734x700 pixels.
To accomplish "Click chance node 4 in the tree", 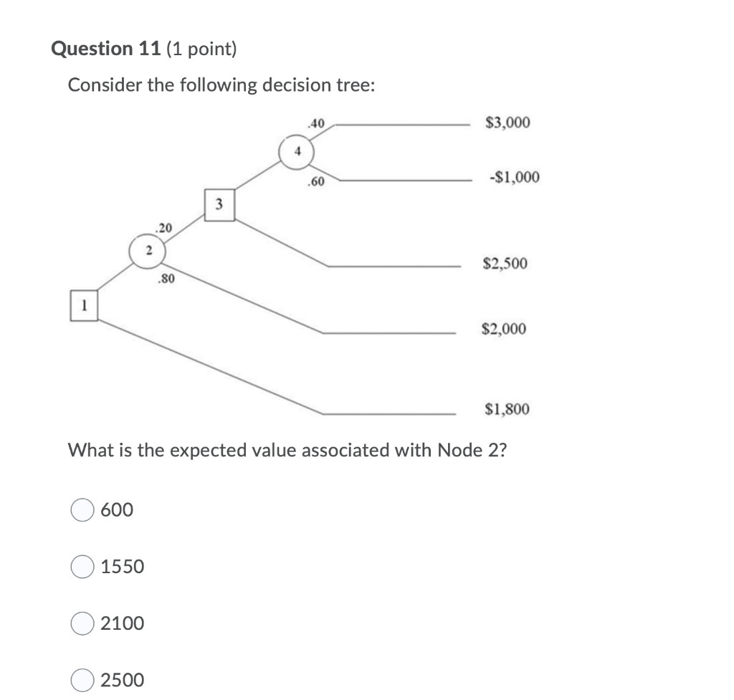I will pos(297,151).
